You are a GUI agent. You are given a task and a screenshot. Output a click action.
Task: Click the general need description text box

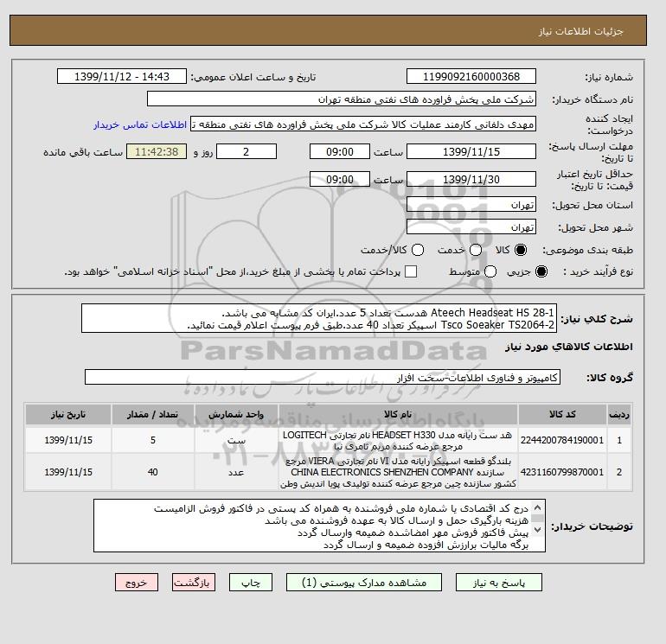pyautogui.click(x=319, y=318)
